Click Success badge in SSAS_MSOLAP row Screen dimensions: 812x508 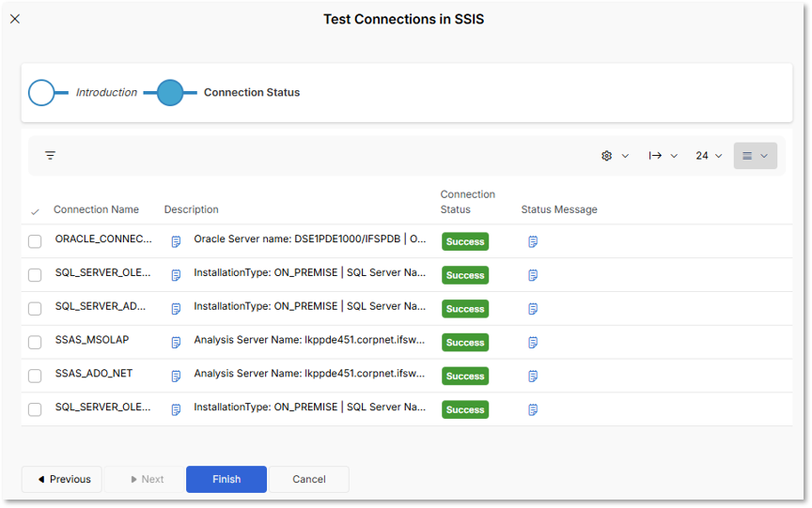pos(465,343)
